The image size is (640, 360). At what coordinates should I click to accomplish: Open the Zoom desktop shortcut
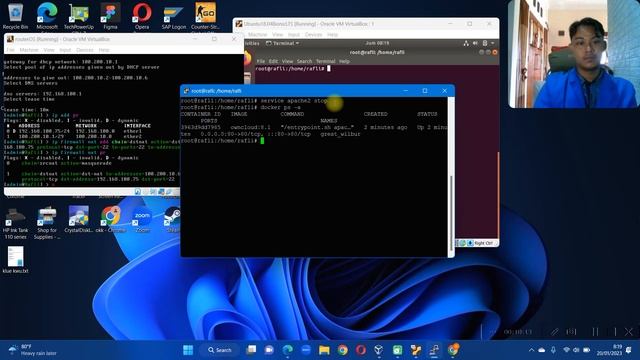(x=142, y=220)
